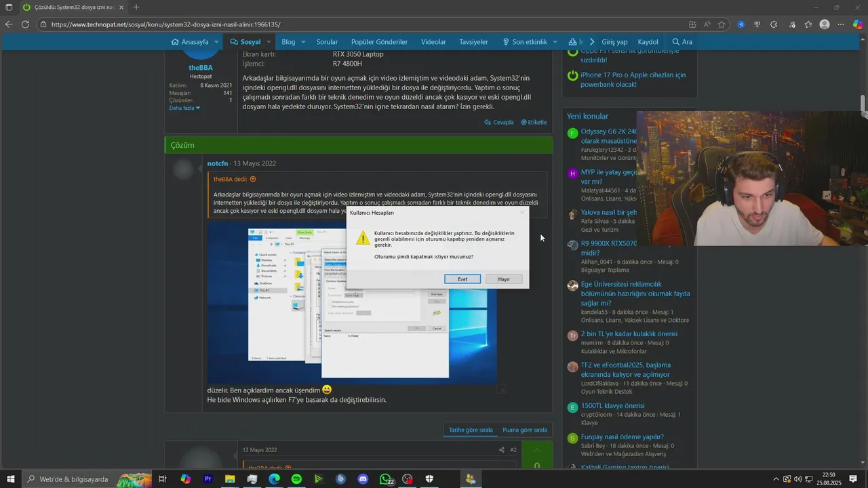Open Spotify from the taskbar
The image size is (868, 488).
click(x=296, y=479)
